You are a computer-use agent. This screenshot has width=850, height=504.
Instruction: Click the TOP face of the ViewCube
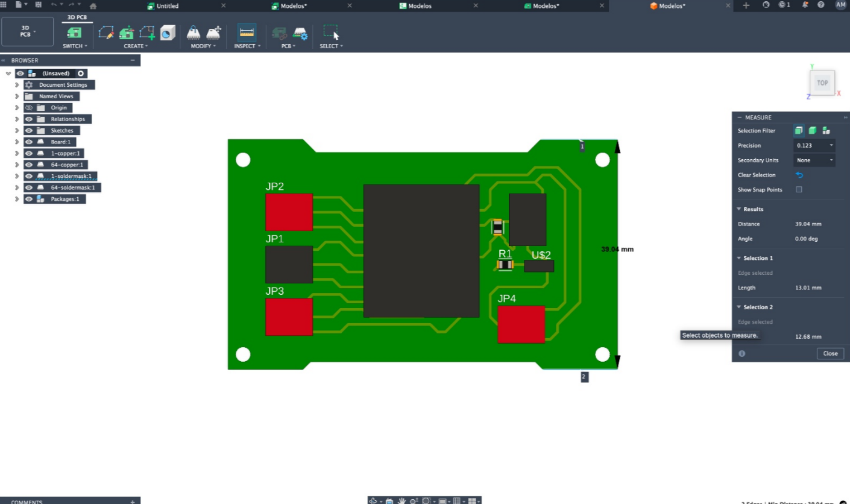822,83
